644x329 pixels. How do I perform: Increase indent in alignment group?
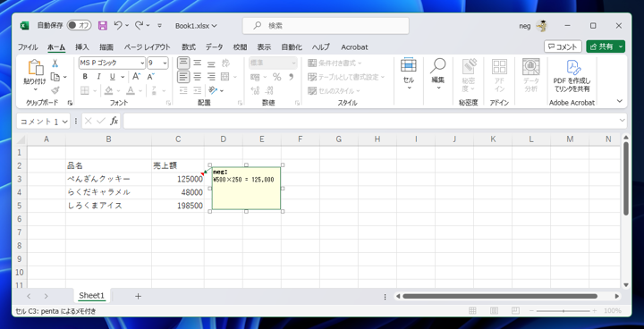tap(198, 90)
